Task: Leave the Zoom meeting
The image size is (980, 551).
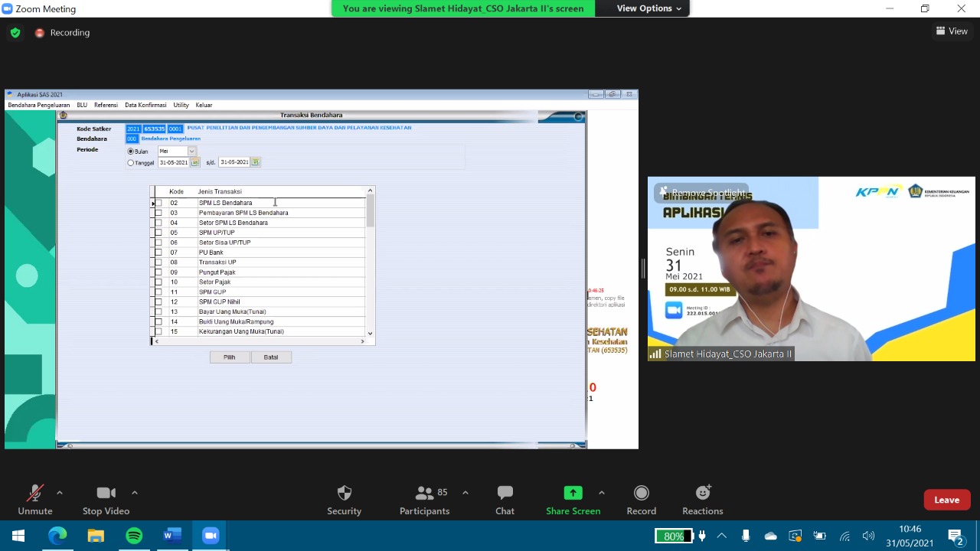Action: tap(946, 500)
